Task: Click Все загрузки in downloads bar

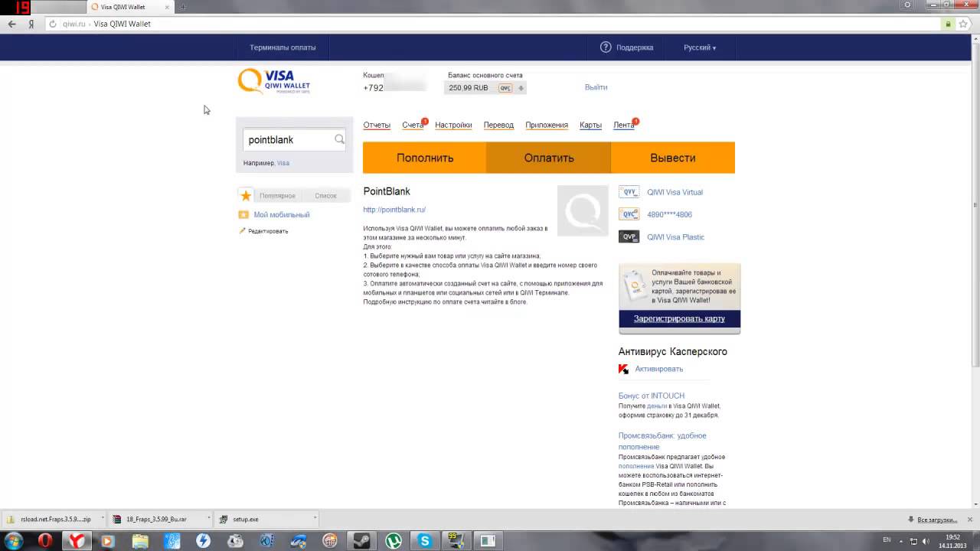Action: coord(937,520)
